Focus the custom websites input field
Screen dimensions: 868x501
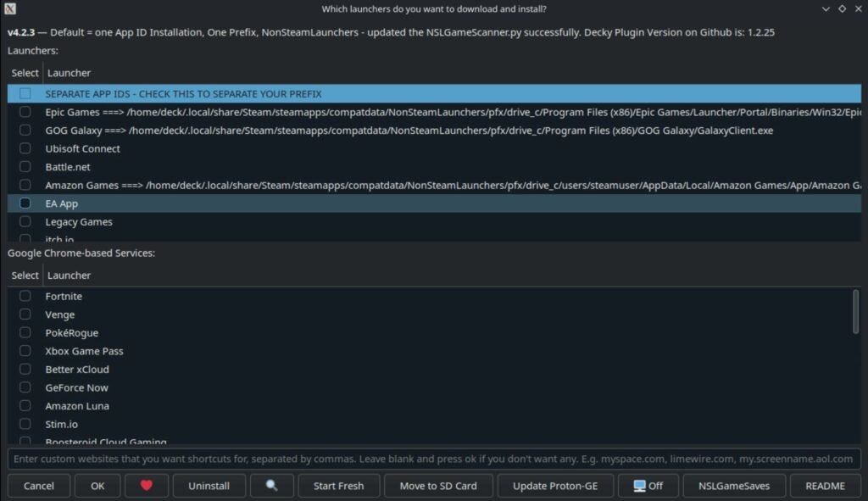click(x=434, y=459)
